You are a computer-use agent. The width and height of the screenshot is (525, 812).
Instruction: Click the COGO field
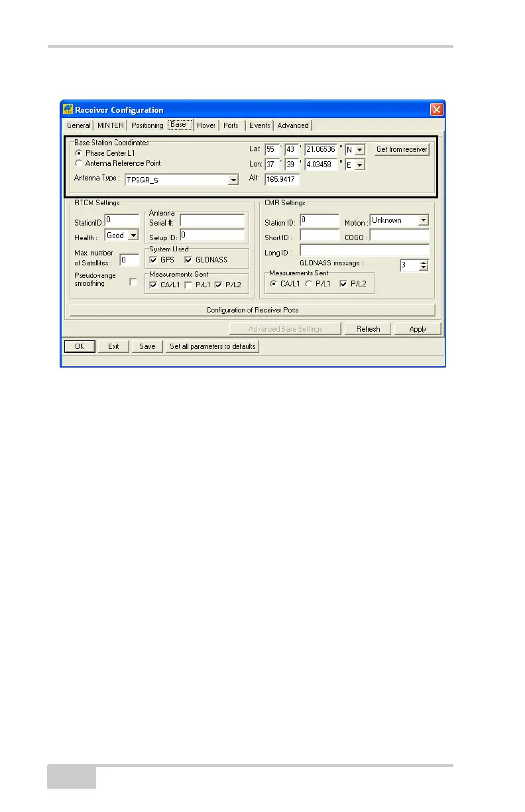[x=400, y=235]
